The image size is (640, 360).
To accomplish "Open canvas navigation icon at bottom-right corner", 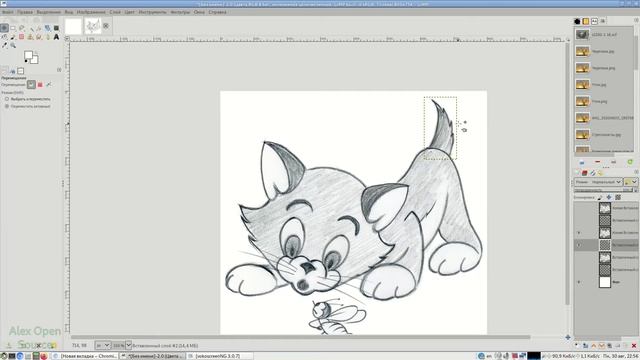I will pyautogui.click(x=568, y=337).
